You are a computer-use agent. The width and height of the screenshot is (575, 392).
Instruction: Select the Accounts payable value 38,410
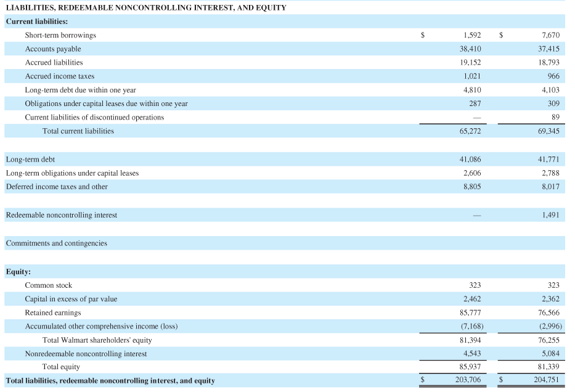tap(471, 49)
